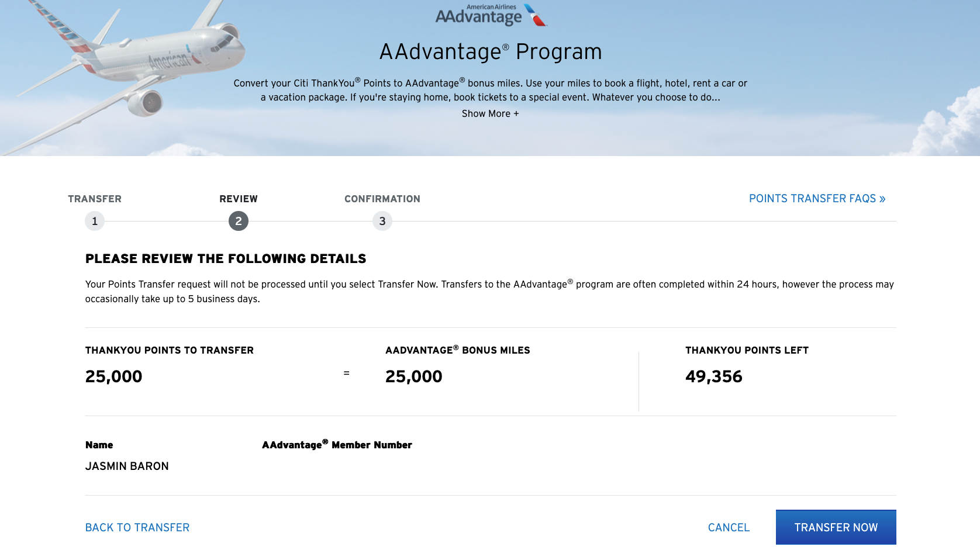The image size is (980, 550).
Task: Open Points Transfer FAQs link
Action: [817, 199]
